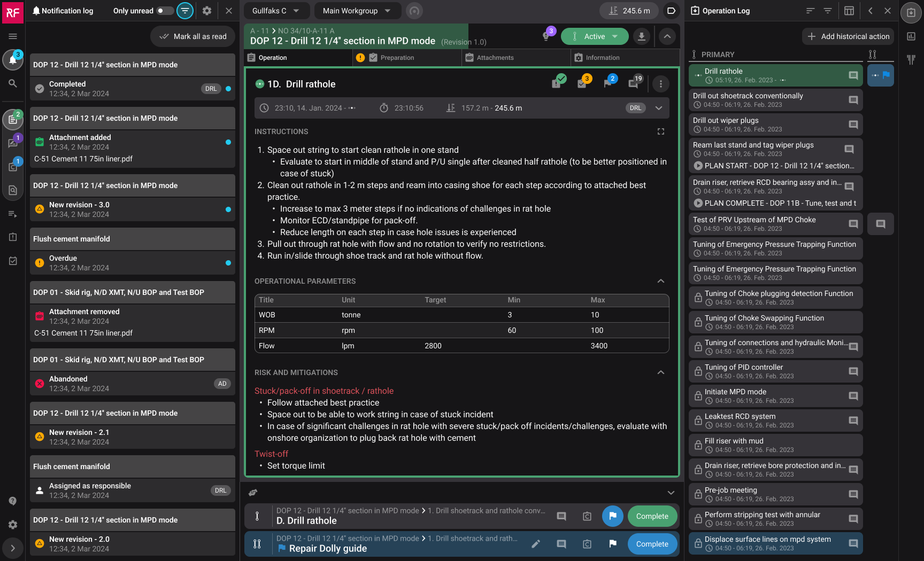Image resolution: width=924 pixels, height=561 pixels.
Task: Switch to the Attachments tab
Action: point(495,58)
